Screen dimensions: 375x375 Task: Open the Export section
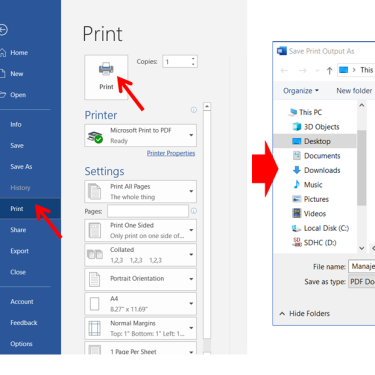[19, 251]
